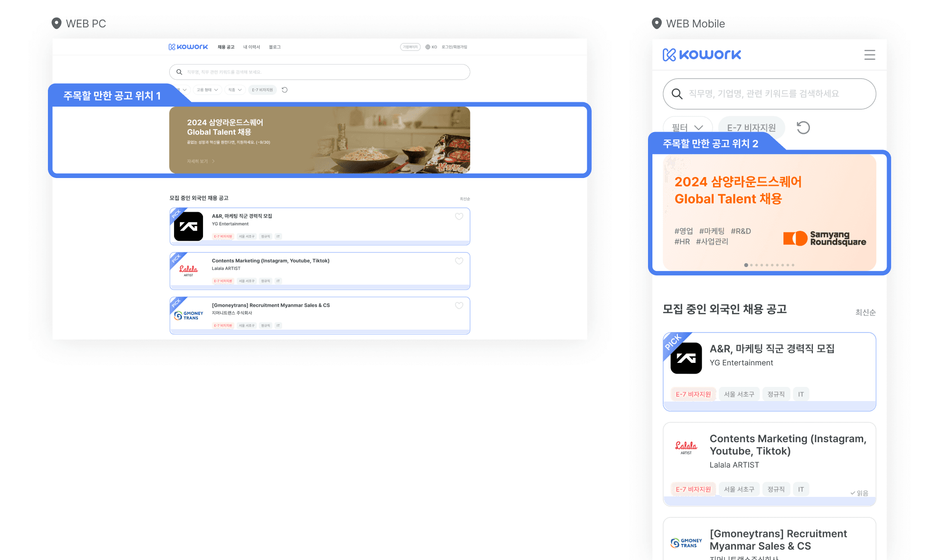Click 정규직 tag on mobile YG card

click(x=776, y=394)
